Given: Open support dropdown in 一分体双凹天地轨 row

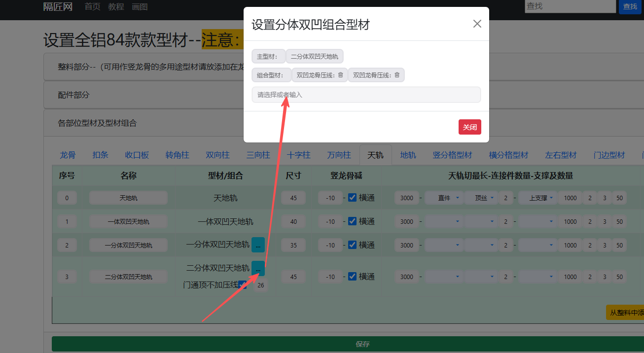Looking at the screenshot, I should (537, 246).
